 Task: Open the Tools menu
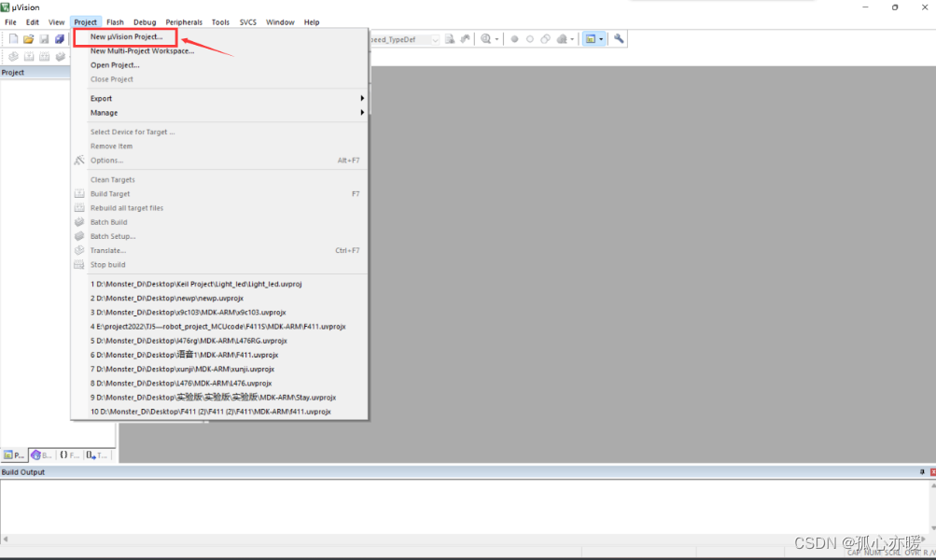220,22
